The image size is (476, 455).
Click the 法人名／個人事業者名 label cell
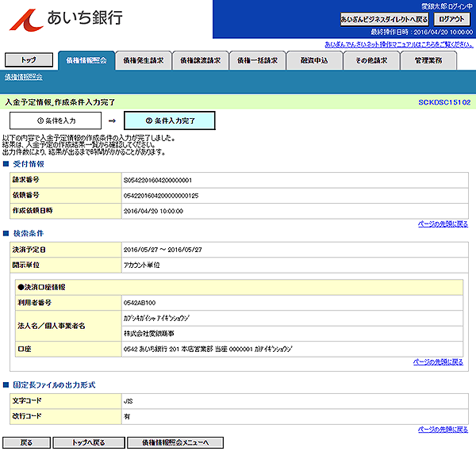[68, 326]
